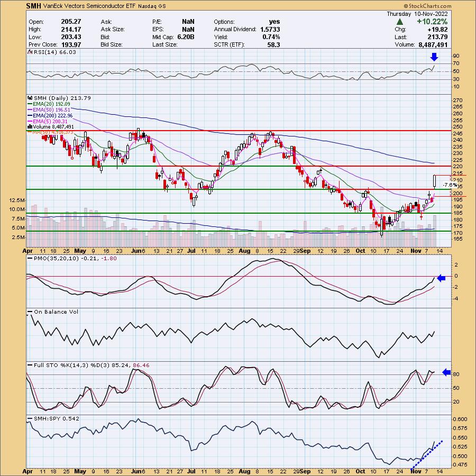The width and height of the screenshot is (476, 476).
Task: Click the 0.600 ratio axis label
Action: [460, 419]
